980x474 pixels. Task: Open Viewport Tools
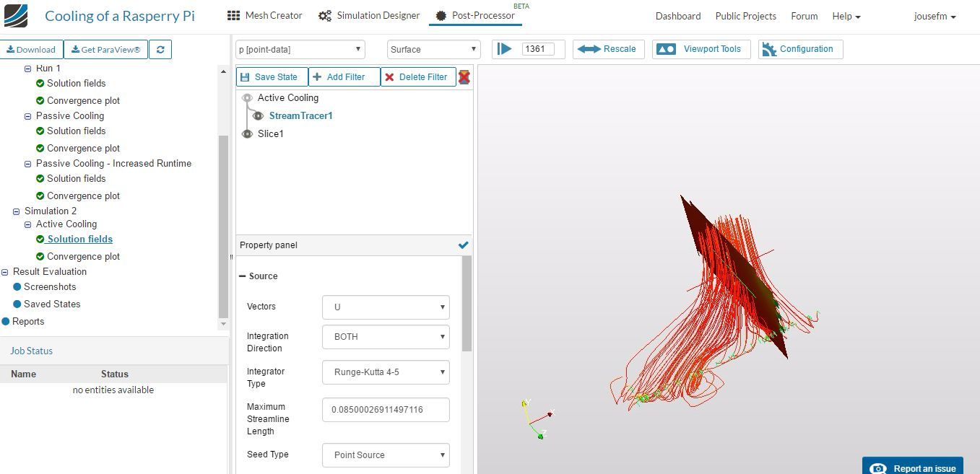click(701, 49)
